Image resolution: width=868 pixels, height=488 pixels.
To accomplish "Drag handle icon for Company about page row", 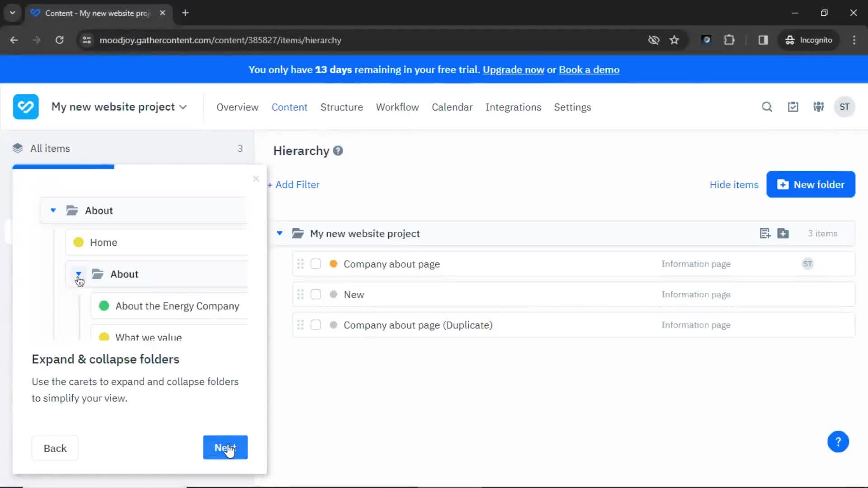I will point(301,264).
